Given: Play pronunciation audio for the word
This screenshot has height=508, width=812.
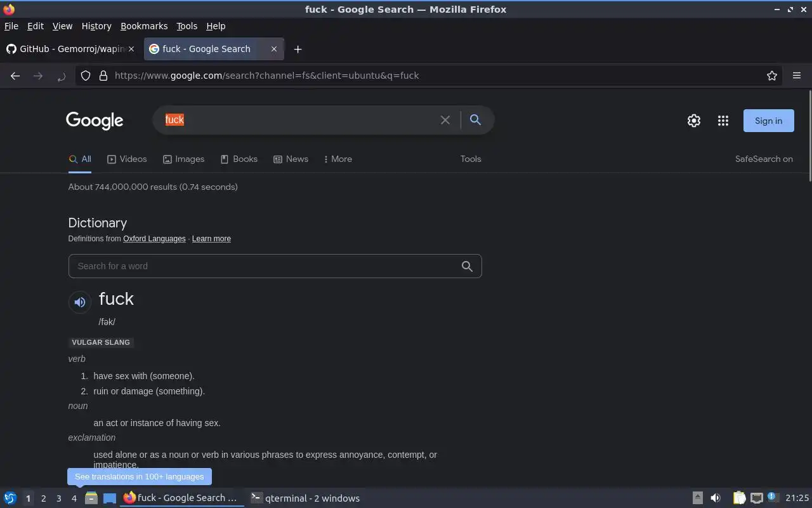Looking at the screenshot, I should 80,302.
